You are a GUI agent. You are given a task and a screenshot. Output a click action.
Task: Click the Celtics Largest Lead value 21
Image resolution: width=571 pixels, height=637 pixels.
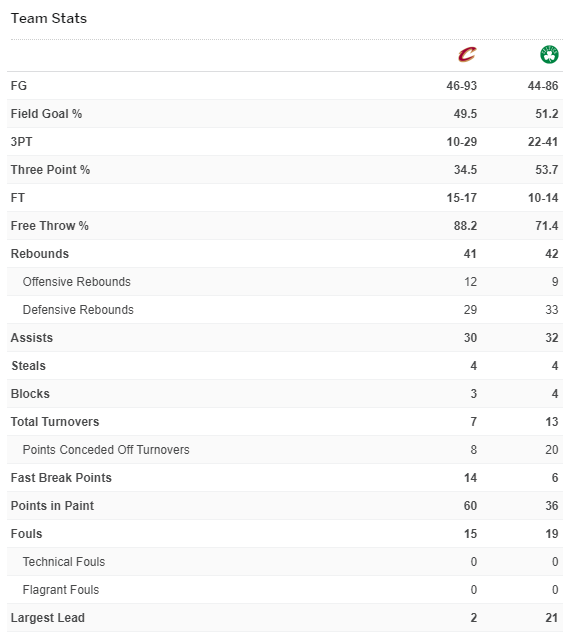[x=552, y=618]
